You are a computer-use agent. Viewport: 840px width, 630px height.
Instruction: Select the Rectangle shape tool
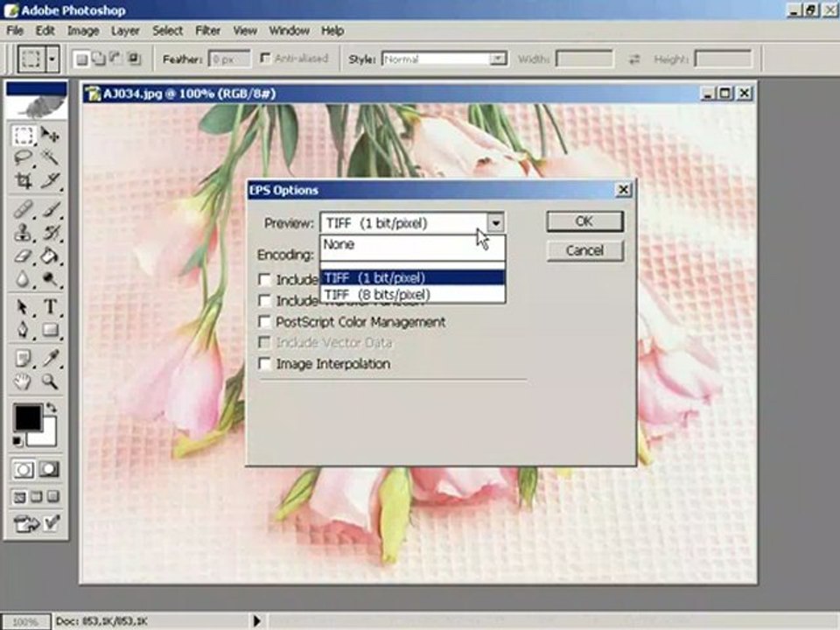pos(50,330)
